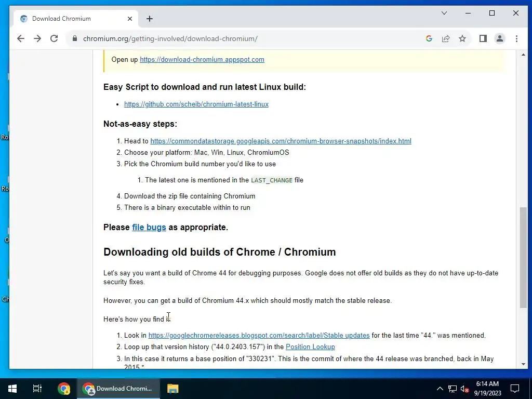This screenshot has width=532, height=399.
Task: Open Task View on the taskbar
Action: coord(37,389)
